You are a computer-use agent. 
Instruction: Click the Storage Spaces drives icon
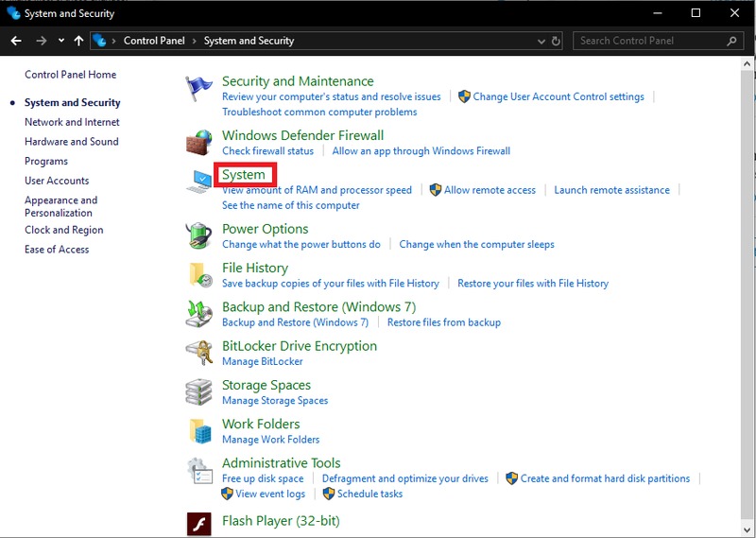199,391
